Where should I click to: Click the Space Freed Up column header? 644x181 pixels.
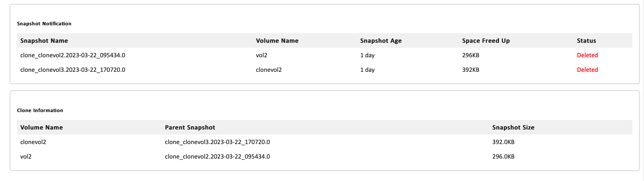pyautogui.click(x=486, y=41)
